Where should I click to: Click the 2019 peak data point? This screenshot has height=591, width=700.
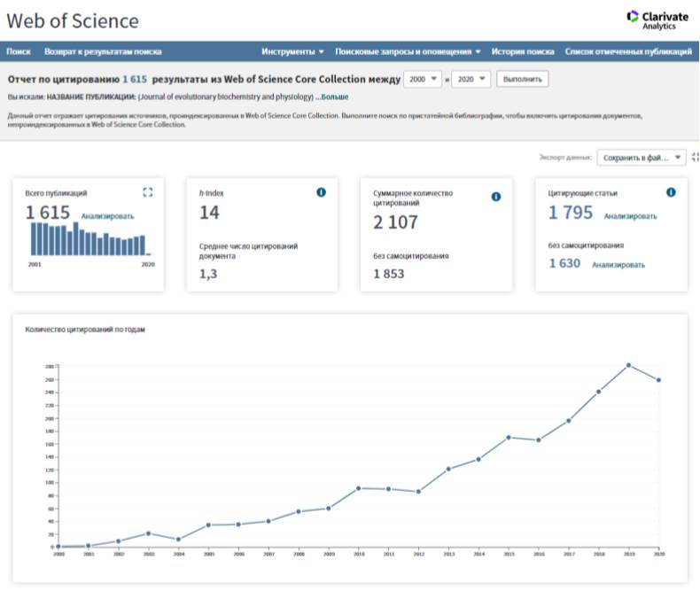click(628, 366)
